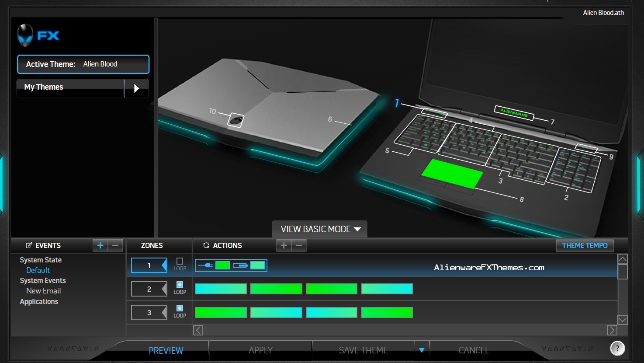This screenshot has width=644, height=363.
Task: Add a new action with plus button
Action: (284, 245)
